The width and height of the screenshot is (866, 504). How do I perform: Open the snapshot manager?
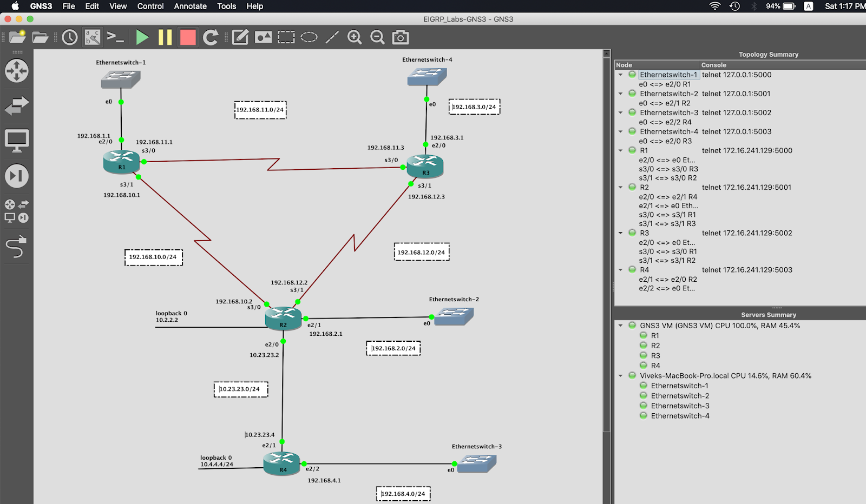pyautogui.click(x=69, y=37)
